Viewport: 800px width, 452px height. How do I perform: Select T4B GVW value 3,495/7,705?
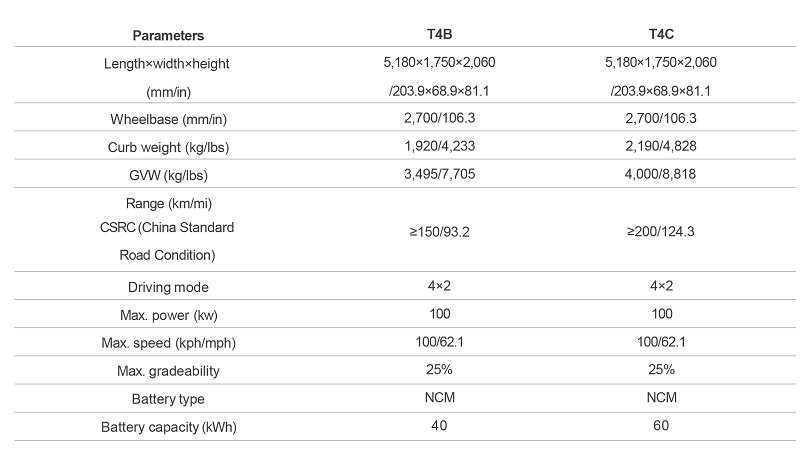(440, 175)
